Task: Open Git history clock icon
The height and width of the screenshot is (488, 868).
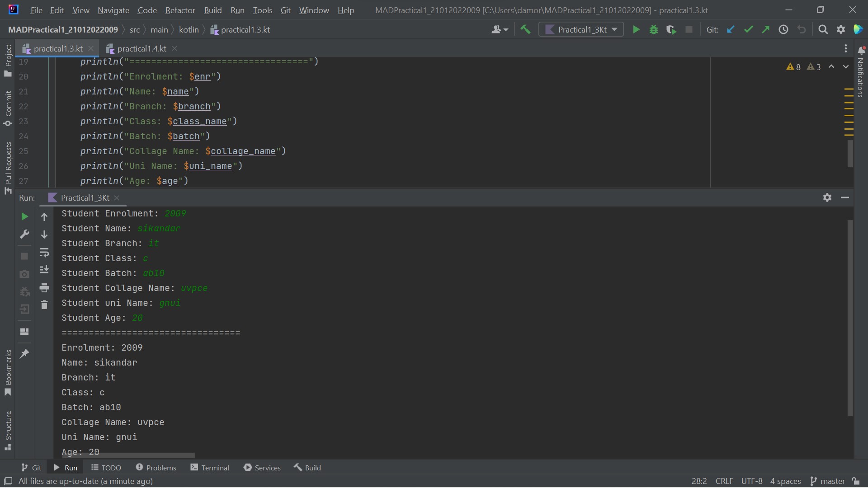Action: 783,30
